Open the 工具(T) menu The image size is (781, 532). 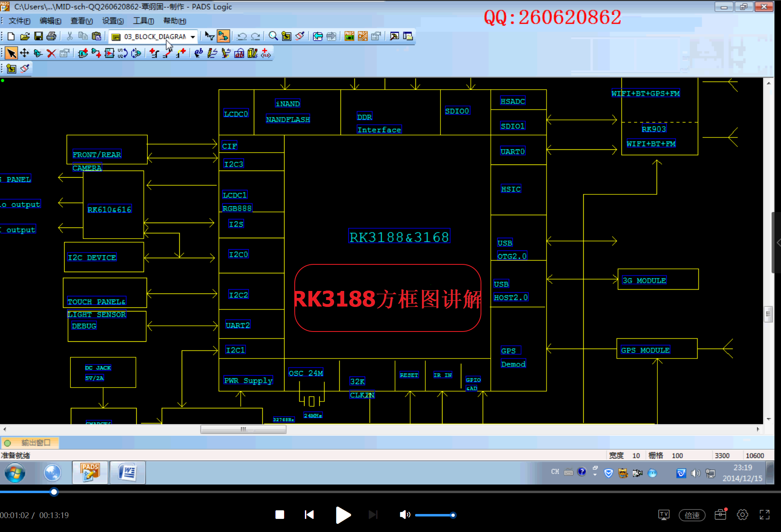pos(143,21)
